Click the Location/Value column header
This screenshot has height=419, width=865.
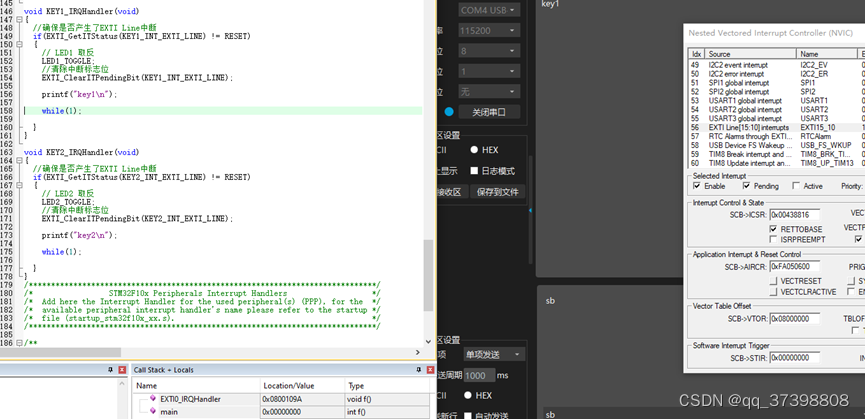[x=302, y=385]
